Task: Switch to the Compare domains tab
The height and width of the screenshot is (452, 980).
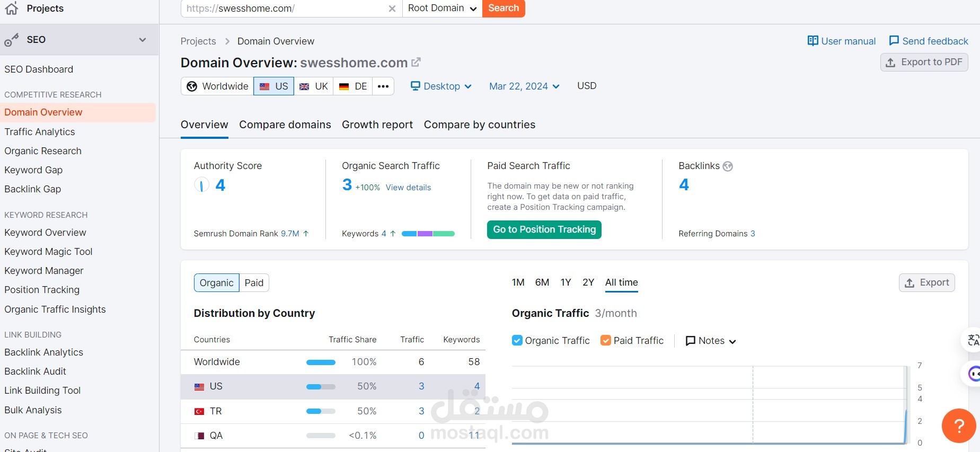Action: click(285, 125)
